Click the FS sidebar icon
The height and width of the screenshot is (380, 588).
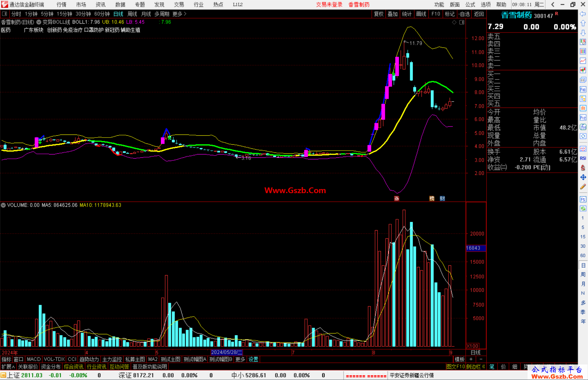click(583, 199)
